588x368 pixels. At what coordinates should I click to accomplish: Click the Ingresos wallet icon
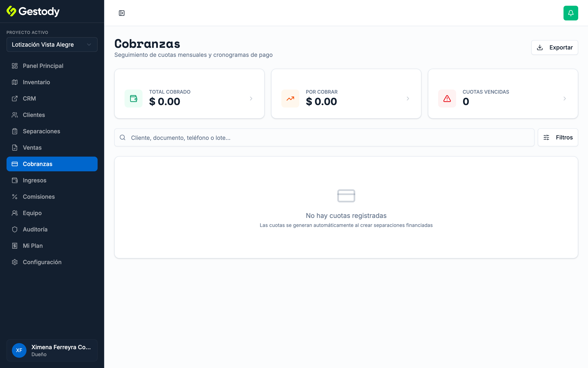tap(14, 180)
